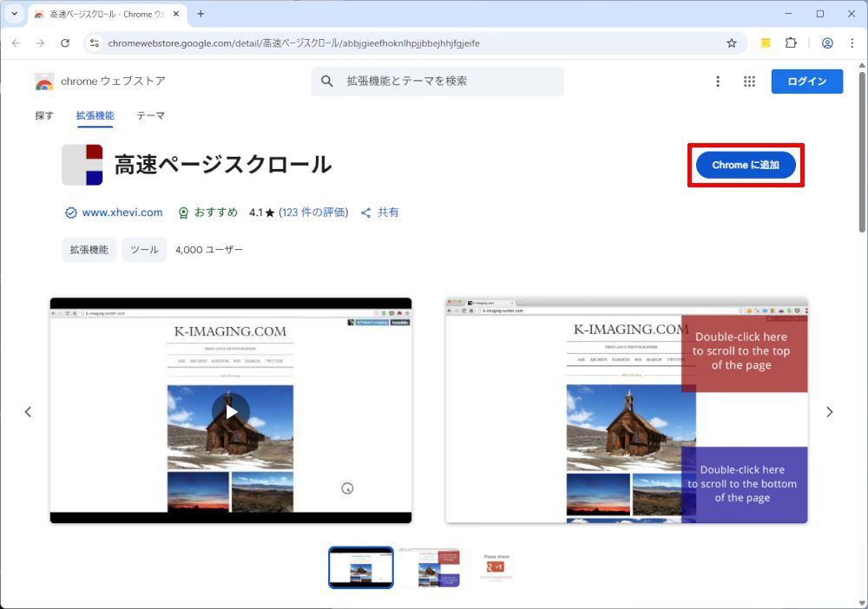Select the first video thumbnail in carousel
The height and width of the screenshot is (609, 868).
point(361,567)
